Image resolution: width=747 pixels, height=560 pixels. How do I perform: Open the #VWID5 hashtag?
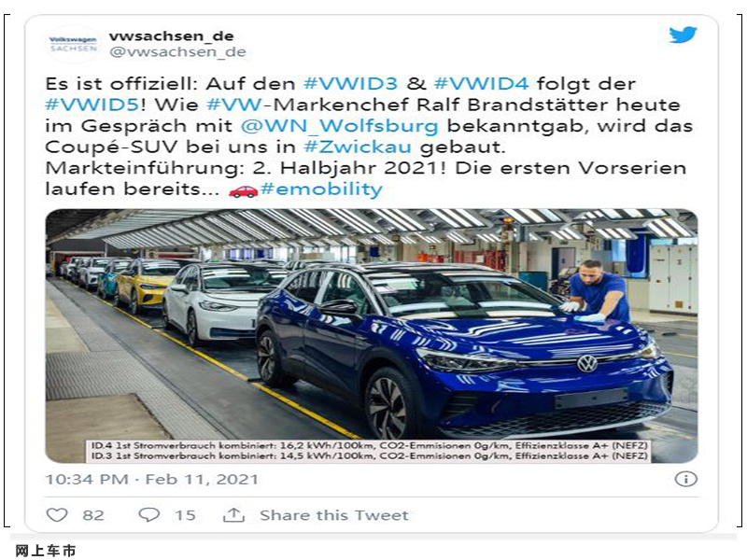(92, 105)
